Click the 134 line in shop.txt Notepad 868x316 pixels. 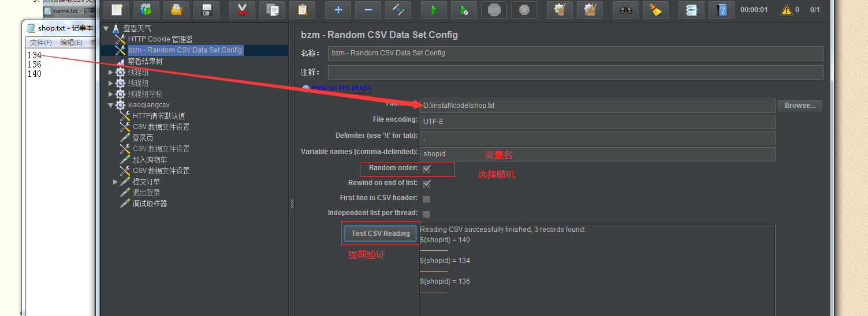(x=35, y=55)
